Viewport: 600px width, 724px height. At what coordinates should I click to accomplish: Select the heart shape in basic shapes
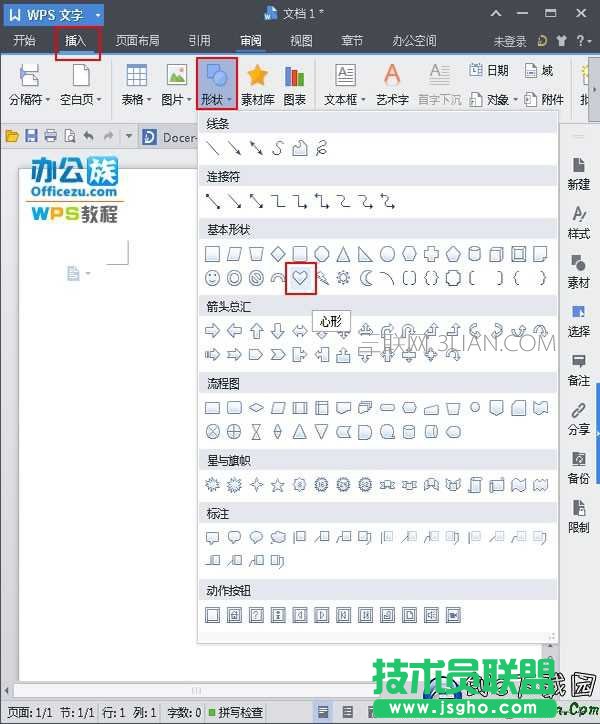[300, 278]
